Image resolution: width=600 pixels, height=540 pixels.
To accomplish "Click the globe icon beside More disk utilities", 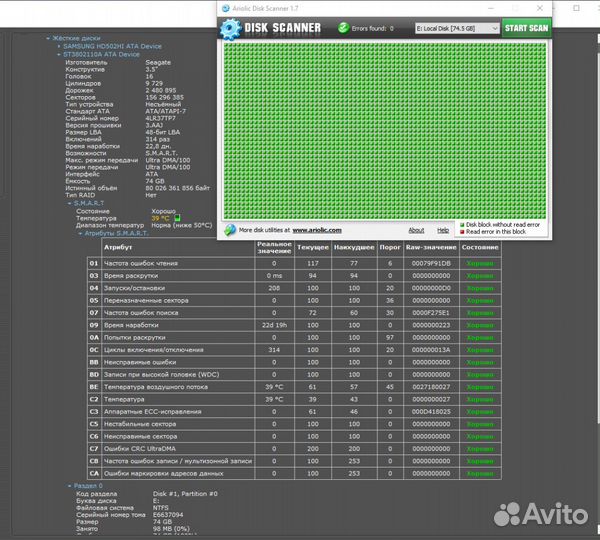I will coord(230,230).
